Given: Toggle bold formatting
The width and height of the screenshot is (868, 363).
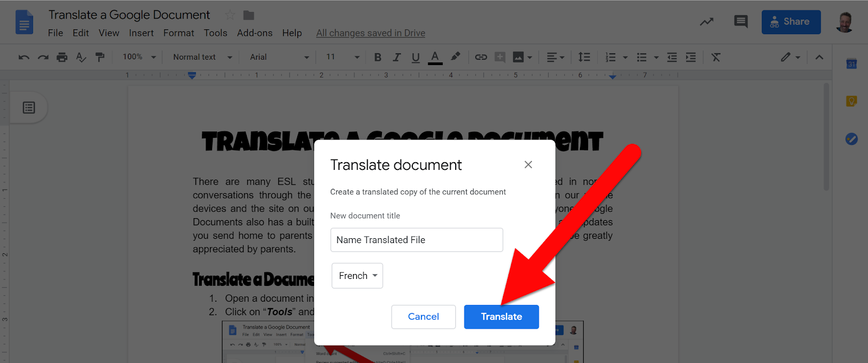Looking at the screenshot, I should pyautogui.click(x=378, y=57).
